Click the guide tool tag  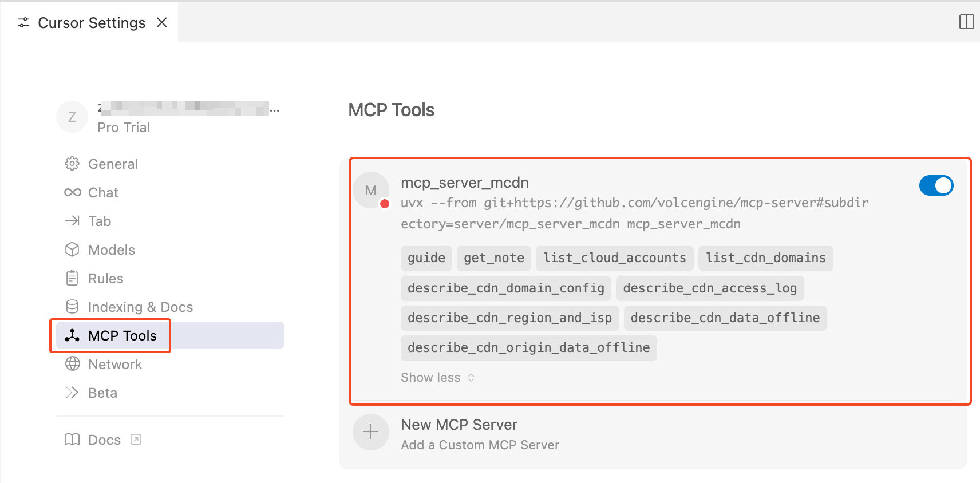tap(426, 258)
